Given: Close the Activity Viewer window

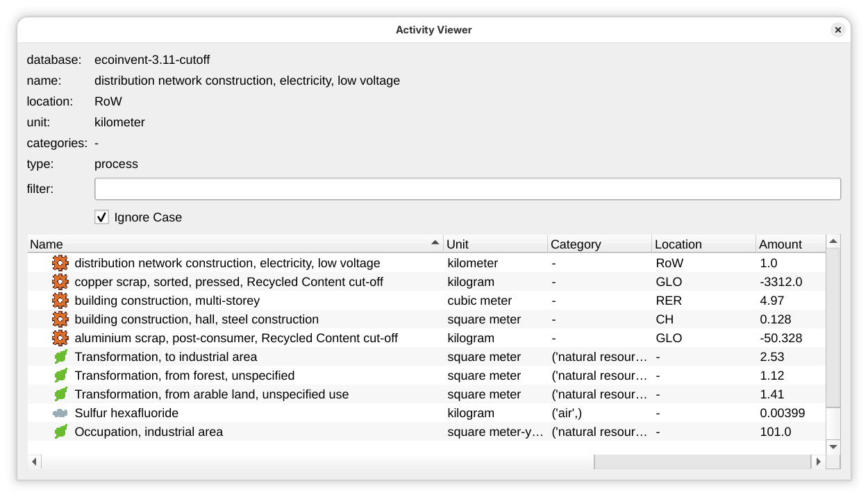Looking at the screenshot, I should [x=838, y=30].
